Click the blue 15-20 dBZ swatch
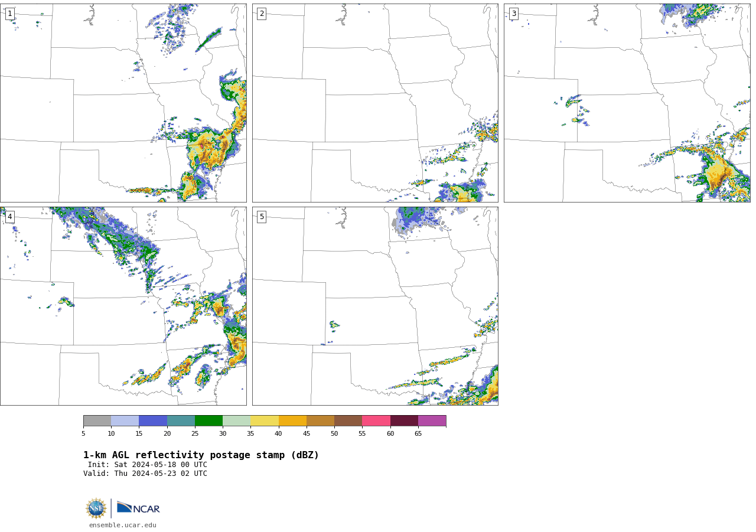Screen dimensions: 756x532 coord(153,421)
